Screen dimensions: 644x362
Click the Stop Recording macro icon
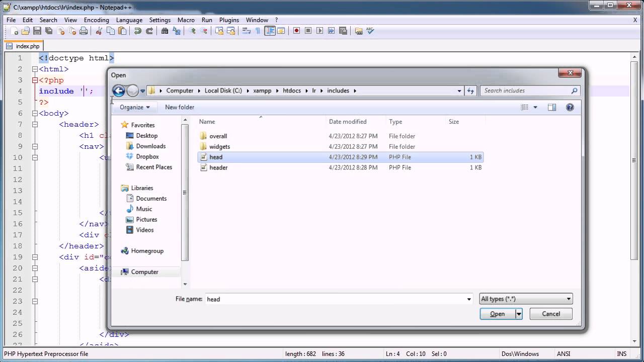click(308, 31)
